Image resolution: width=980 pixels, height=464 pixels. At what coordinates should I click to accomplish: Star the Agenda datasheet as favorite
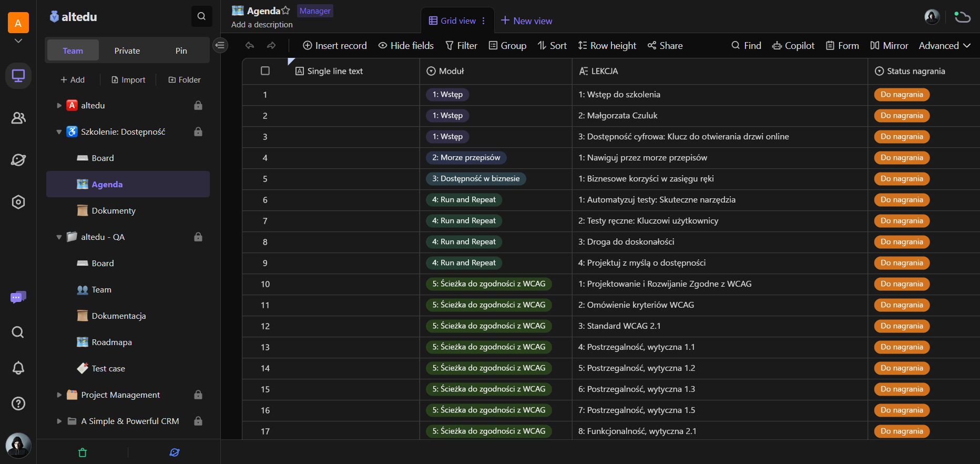click(285, 11)
